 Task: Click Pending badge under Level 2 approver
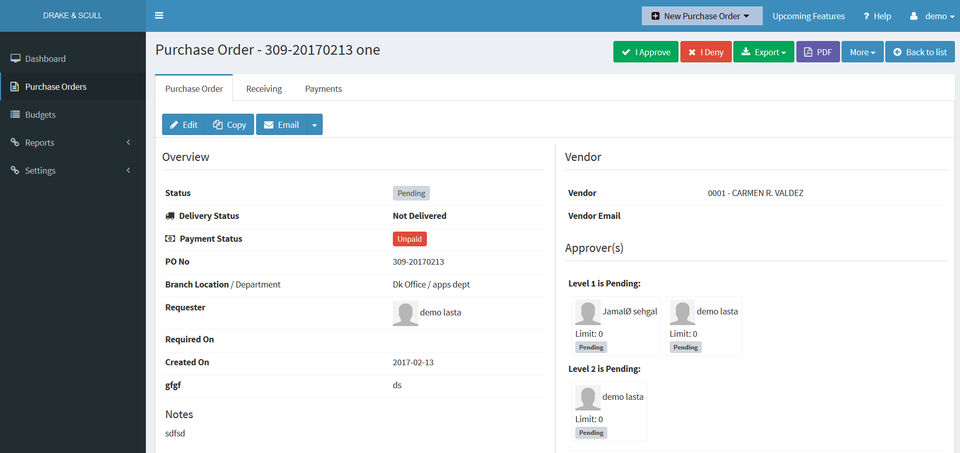click(x=591, y=432)
